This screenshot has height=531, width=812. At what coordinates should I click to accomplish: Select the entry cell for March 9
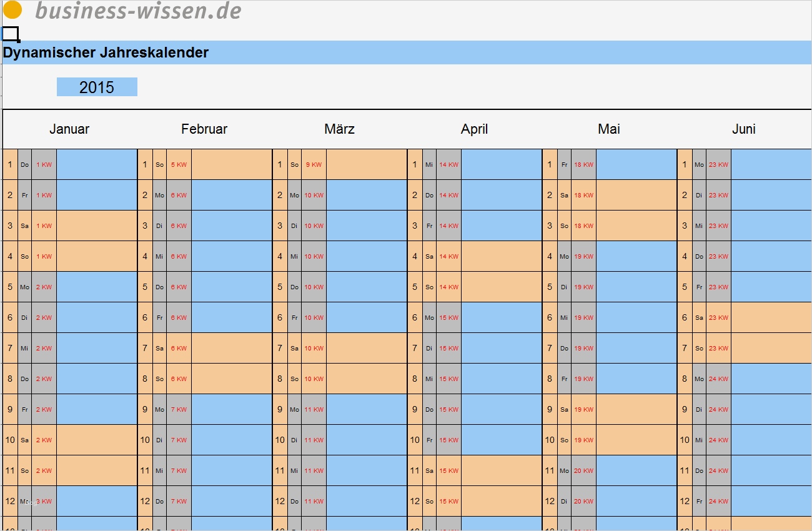coord(367,409)
